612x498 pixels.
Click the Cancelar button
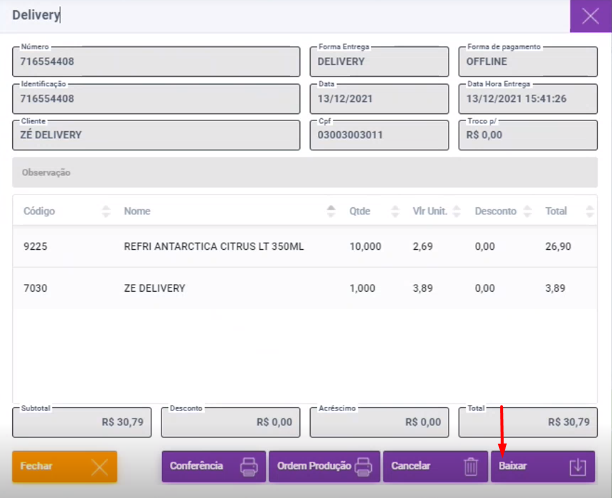[x=435, y=466]
